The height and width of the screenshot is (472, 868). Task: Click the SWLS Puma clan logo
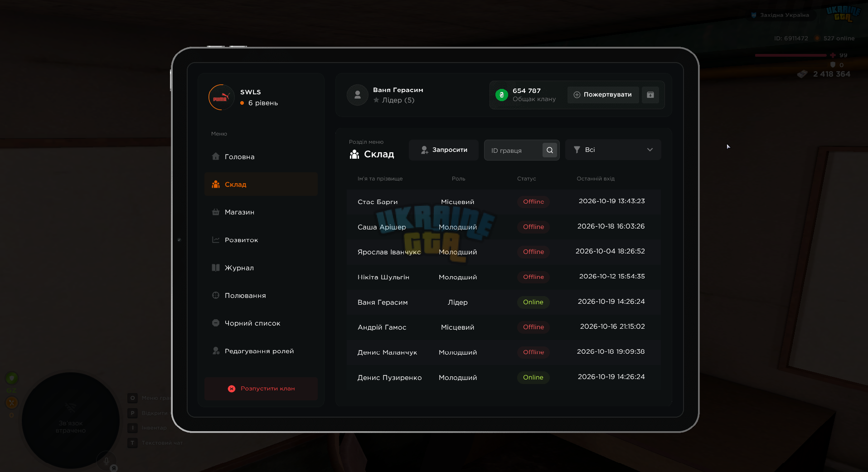coord(221,97)
